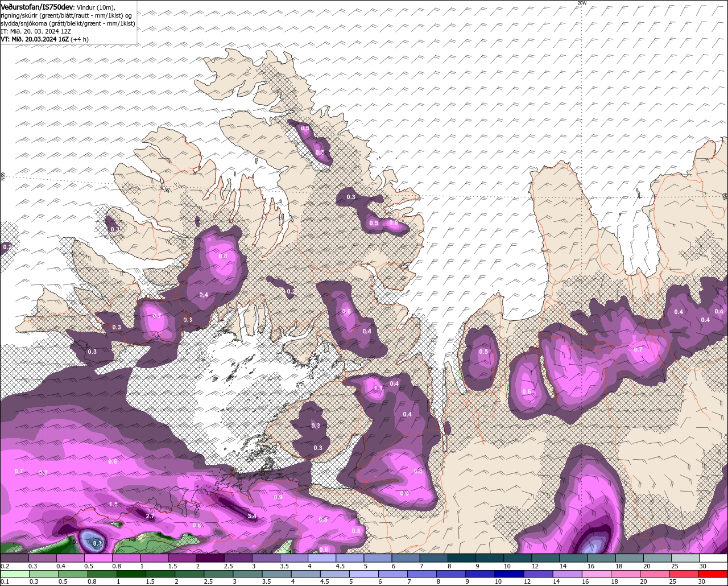Click the 3.4 precipitation value on the map

pos(253,517)
